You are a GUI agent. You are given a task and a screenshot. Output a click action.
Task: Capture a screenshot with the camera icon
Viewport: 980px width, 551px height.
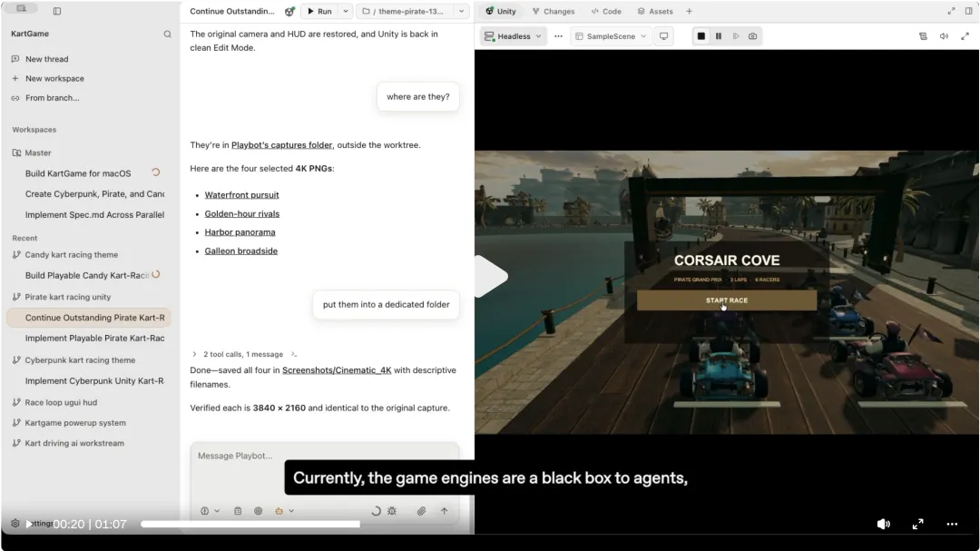752,36
